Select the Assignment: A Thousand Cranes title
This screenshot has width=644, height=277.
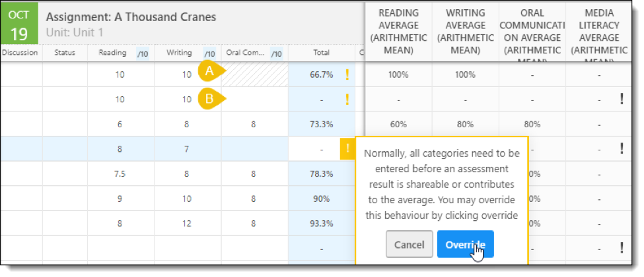coord(131,17)
